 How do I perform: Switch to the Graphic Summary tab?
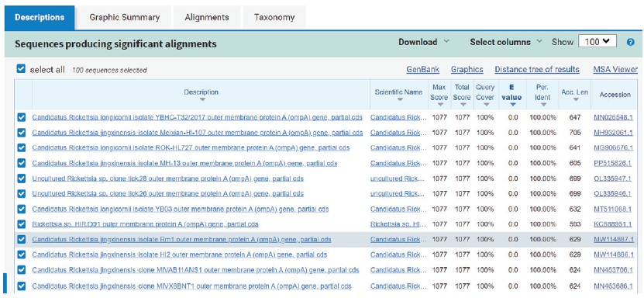click(x=125, y=18)
